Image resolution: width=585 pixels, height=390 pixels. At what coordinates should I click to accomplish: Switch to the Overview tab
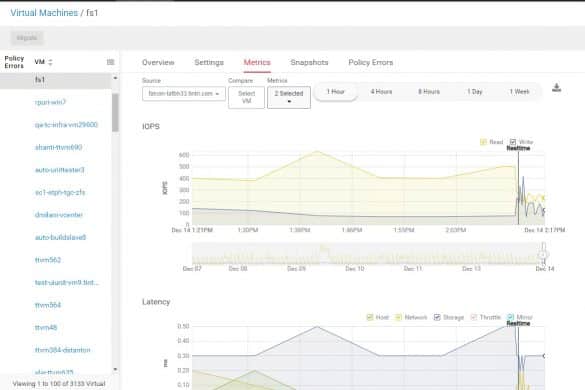tap(158, 62)
